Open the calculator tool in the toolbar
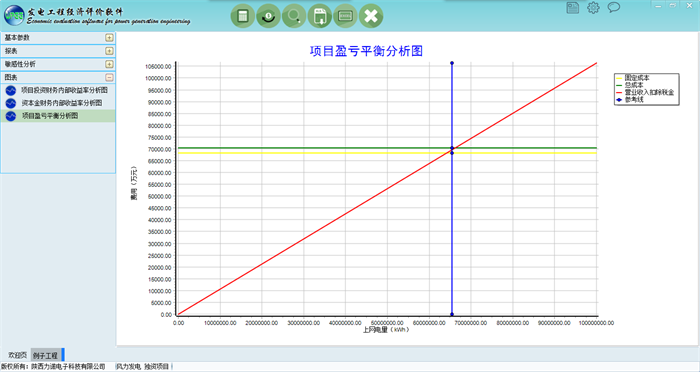700x372 pixels. [243, 16]
